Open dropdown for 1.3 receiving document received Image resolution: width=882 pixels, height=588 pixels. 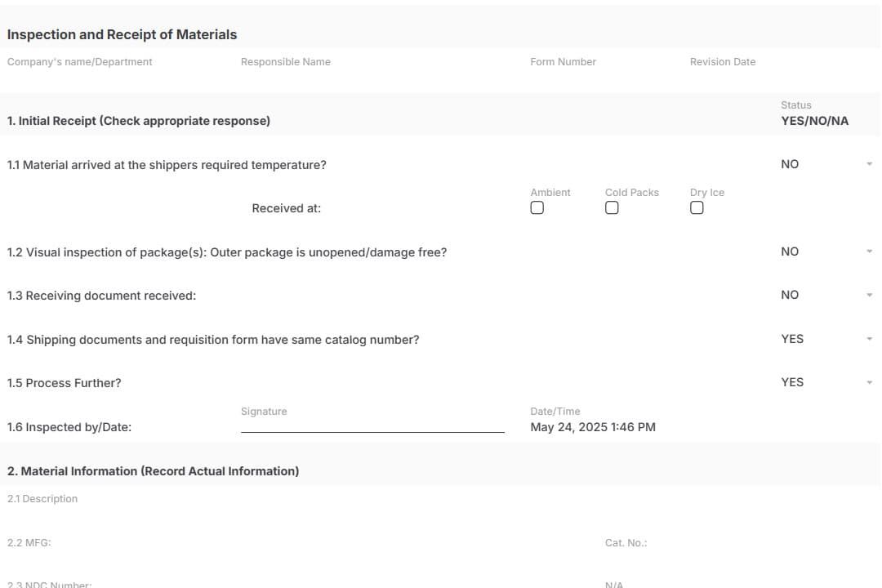(x=826, y=295)
